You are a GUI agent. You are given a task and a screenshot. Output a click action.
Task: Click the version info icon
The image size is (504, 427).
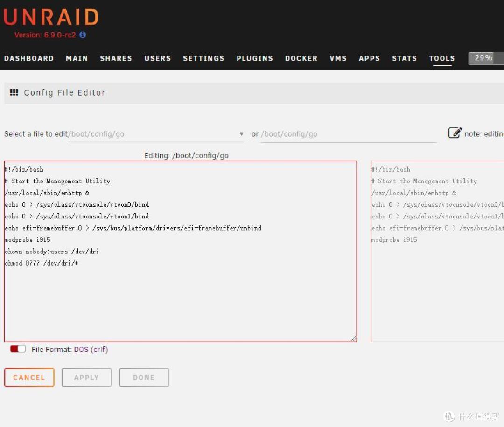[x=83, y=35]
